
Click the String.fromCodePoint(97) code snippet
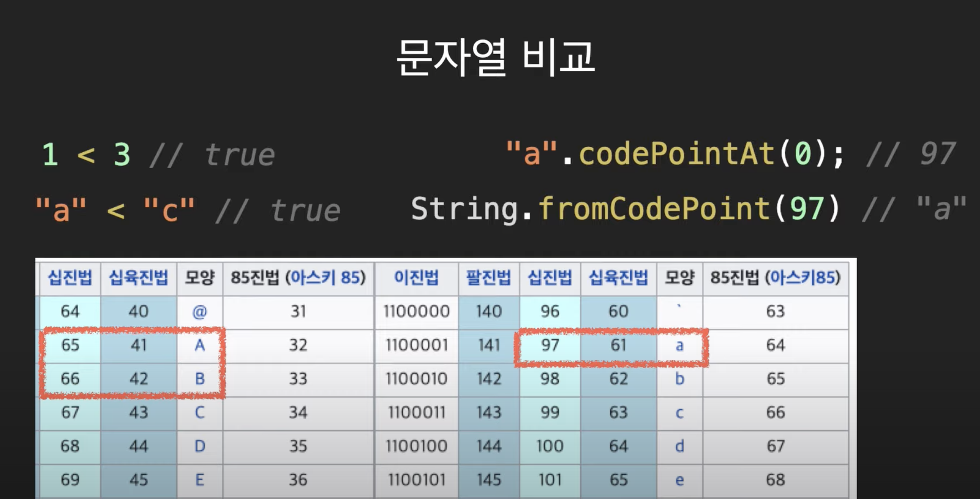688,209
